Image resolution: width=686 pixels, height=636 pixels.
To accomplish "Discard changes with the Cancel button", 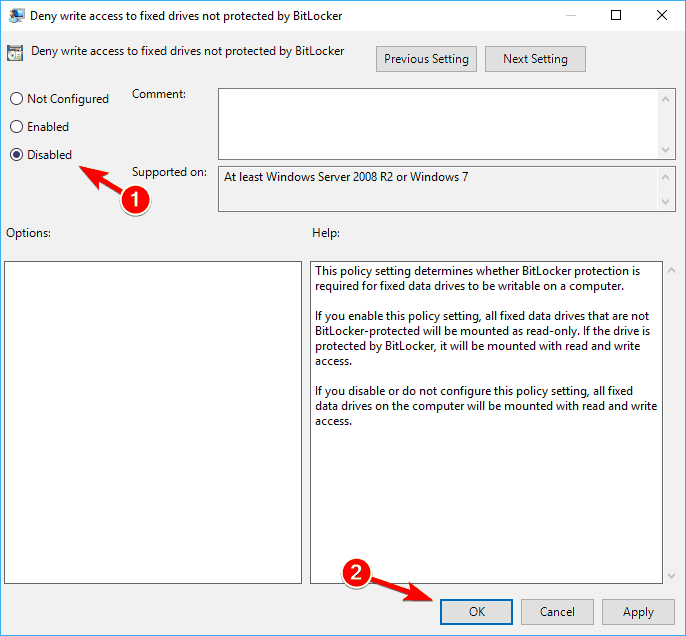I will coord(557,612).
